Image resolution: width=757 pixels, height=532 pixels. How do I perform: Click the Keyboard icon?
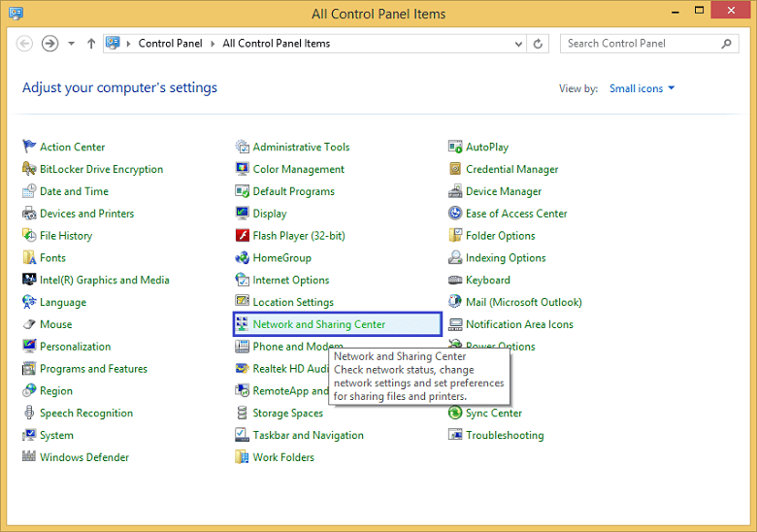pos(455,280)
